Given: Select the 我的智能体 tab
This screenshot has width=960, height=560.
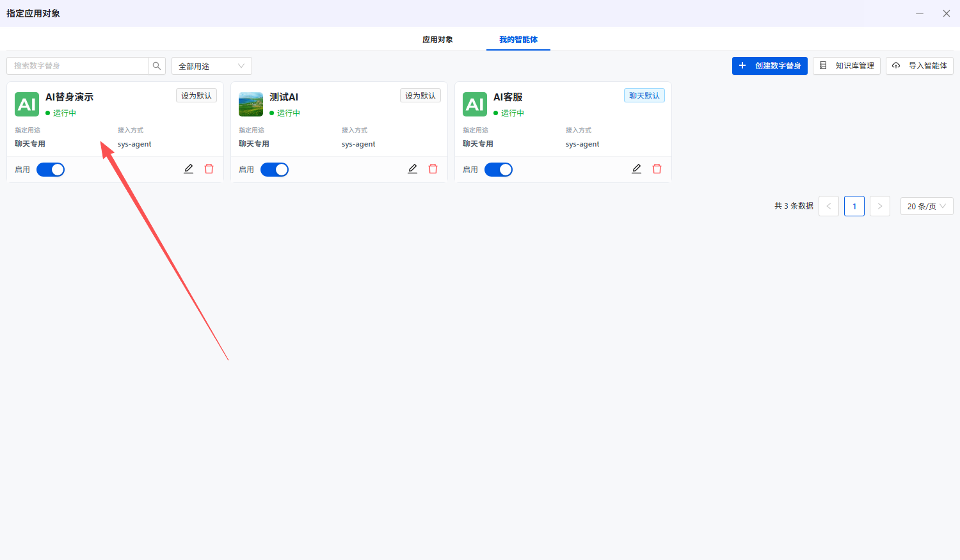Looking at the screenshot, I should coord(518,40).
